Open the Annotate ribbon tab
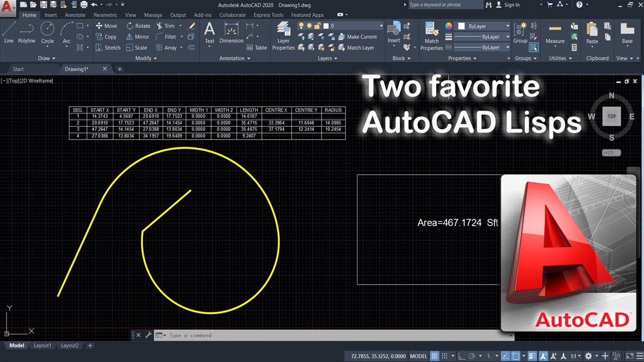644x362 pixels. click(75, 15)
